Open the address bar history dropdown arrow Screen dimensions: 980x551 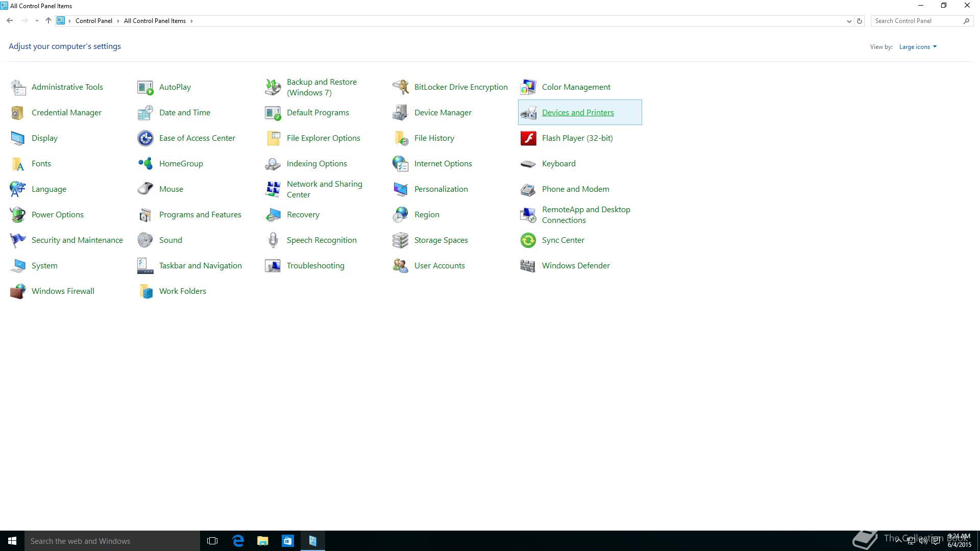849,21
